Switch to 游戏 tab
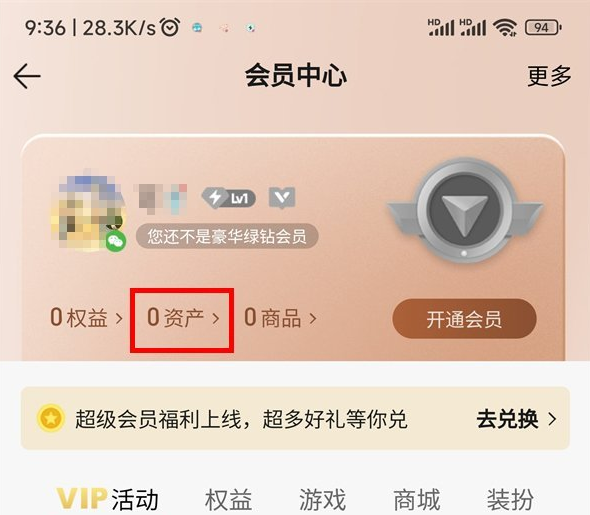590x515 pixels. 322,499
